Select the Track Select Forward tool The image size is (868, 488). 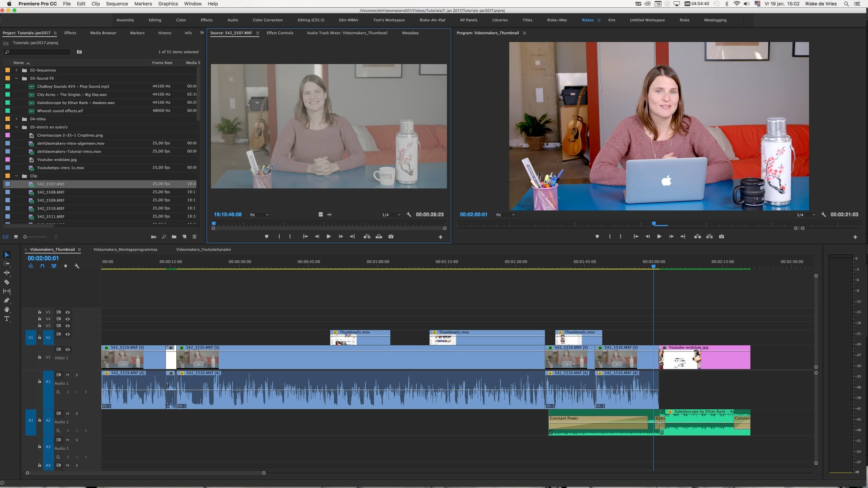click(x=7, y=264)
